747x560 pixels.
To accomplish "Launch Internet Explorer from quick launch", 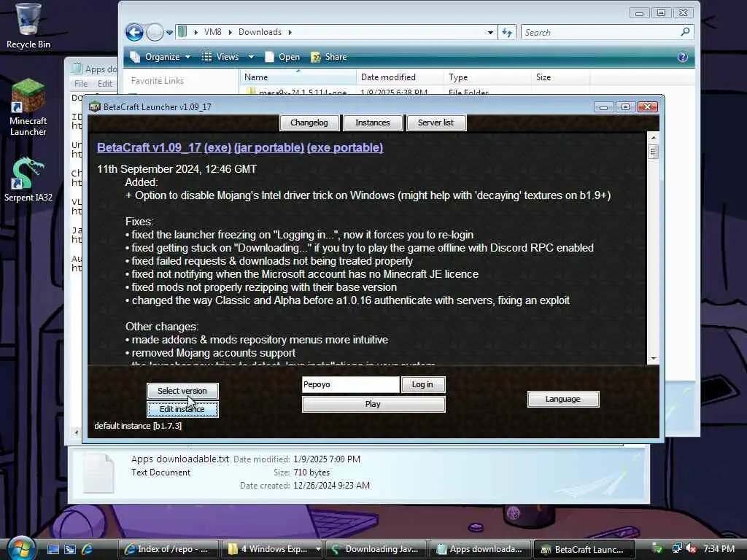I will coord(88,549).
